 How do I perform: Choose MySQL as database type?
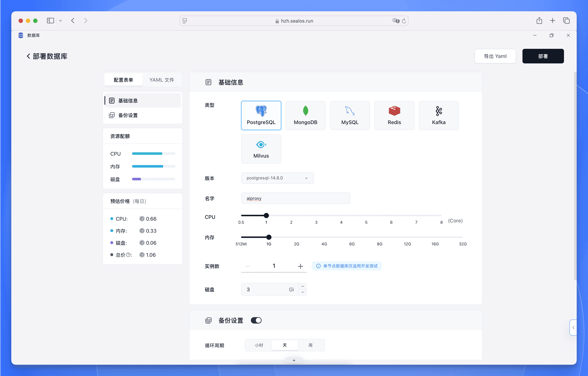[x=350, y=115]
